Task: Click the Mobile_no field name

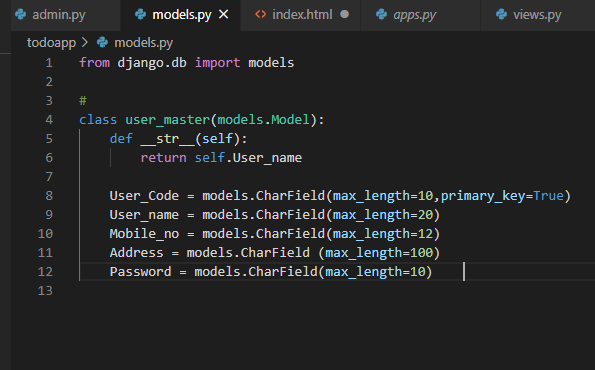Action: tap(144, 234)
